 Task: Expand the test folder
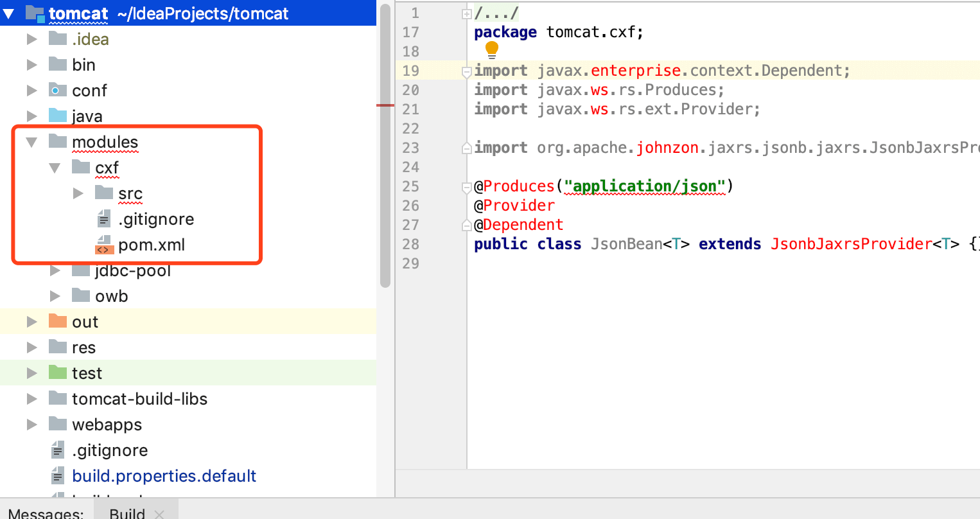coord(32,373)
